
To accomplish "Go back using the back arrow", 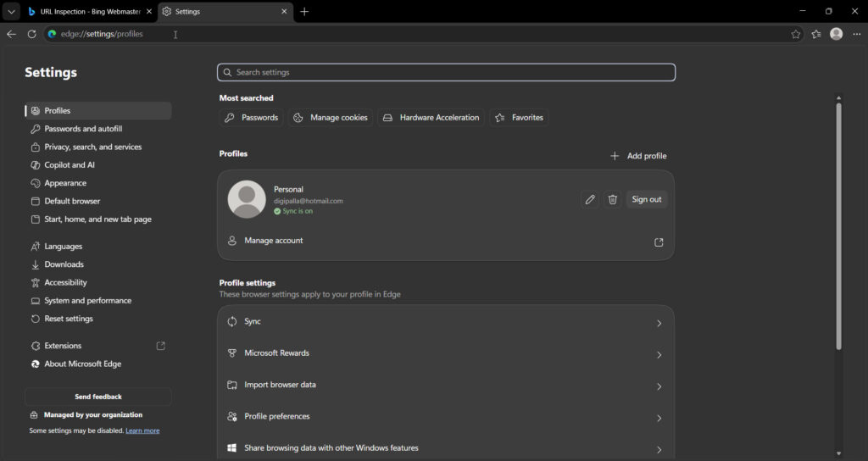I will pos(11,34).
